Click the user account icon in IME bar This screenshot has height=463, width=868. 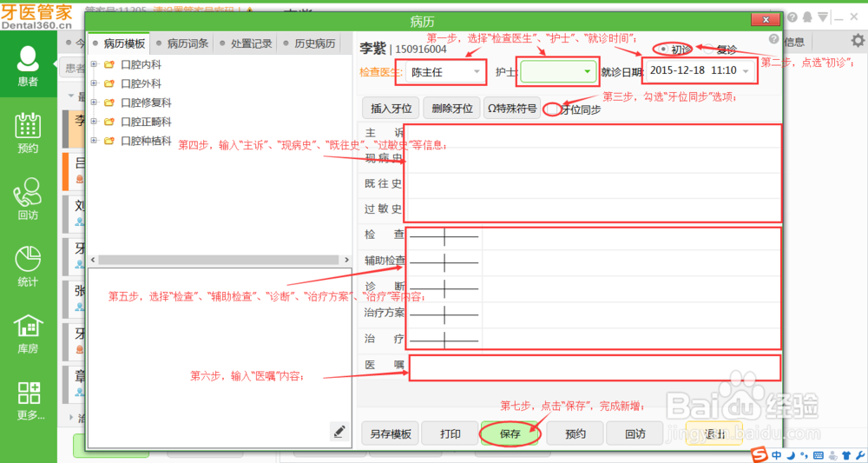832,455
